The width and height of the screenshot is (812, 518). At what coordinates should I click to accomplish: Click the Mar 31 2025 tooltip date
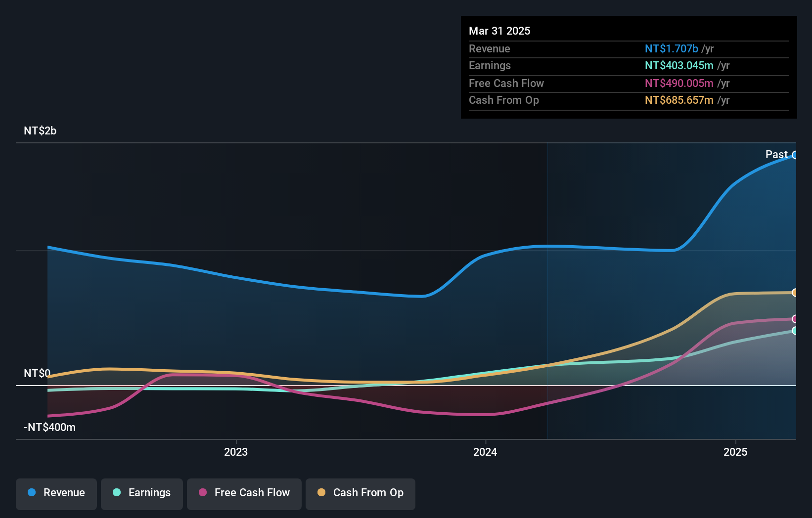click(499, 31)
